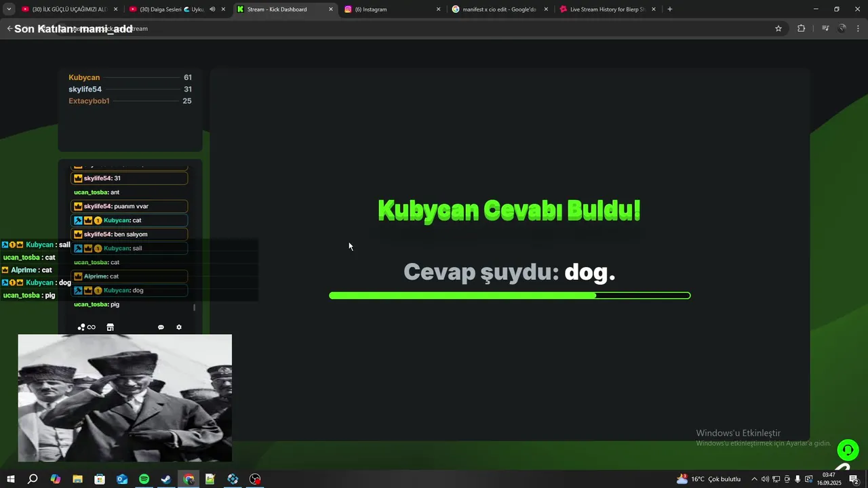
Task: Open the Windows Start menu
Action: pyautogui.click(x=11, y=479)
